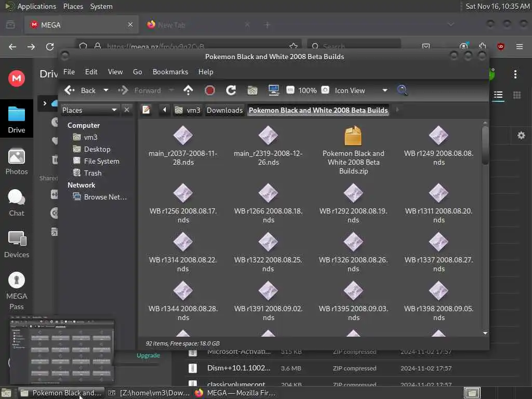The width and height of the screenshot is (532, 399).
Task: Click the 100% zoom level label
Action: (308, 90)
